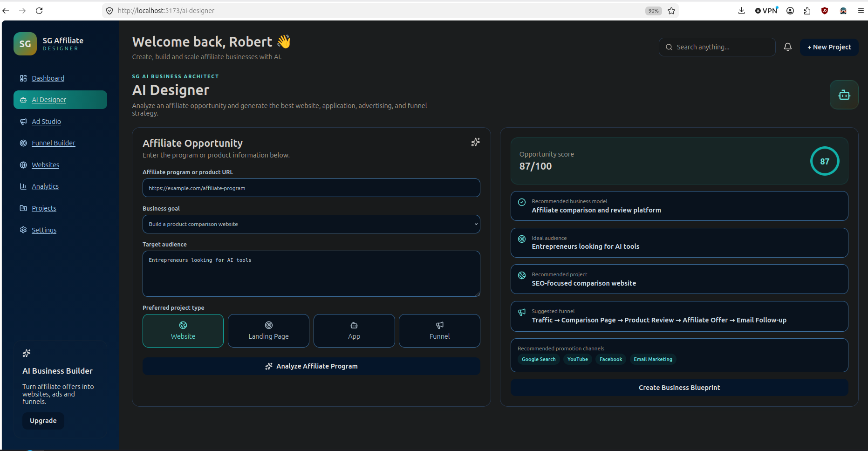Click the + New Project button

pos(829,47)
